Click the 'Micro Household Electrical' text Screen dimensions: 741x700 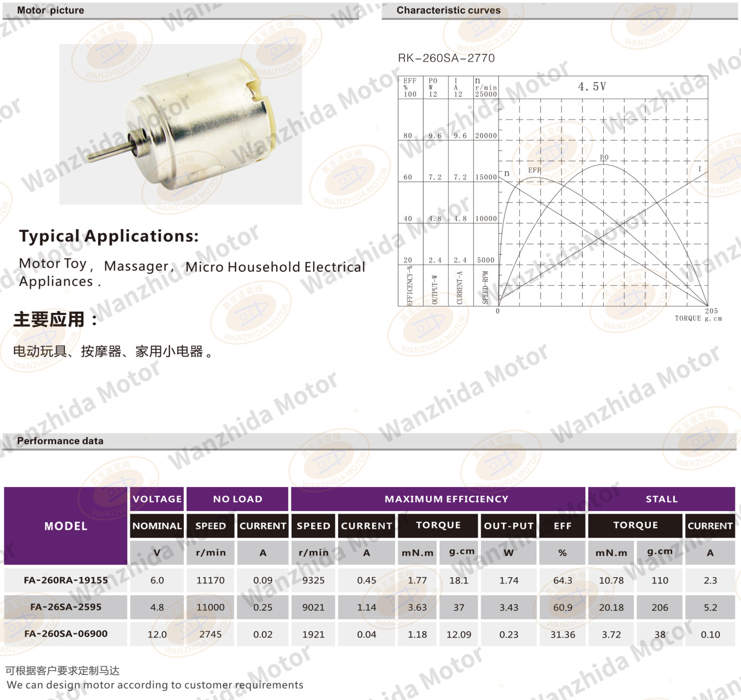[x=275, y=267]
